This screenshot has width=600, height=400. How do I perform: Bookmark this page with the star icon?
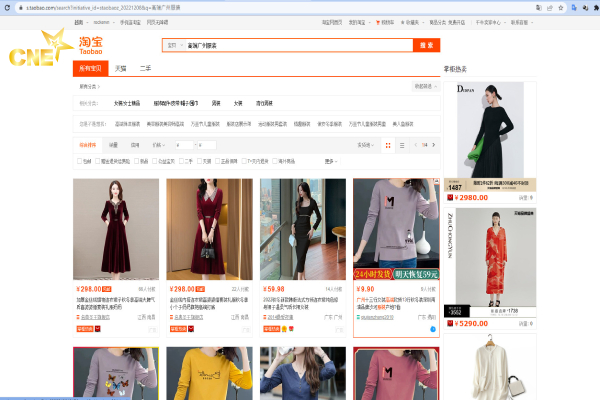pos(561,8)
